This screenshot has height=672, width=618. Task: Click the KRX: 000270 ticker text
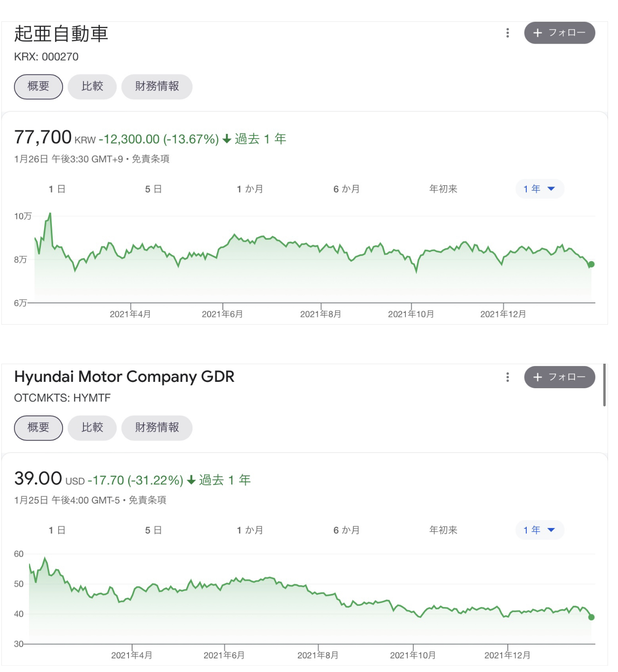point(46,57)
